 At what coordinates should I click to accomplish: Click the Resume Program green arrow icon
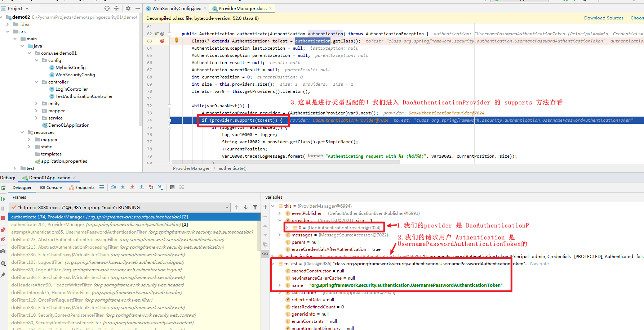tap(3, 199)
